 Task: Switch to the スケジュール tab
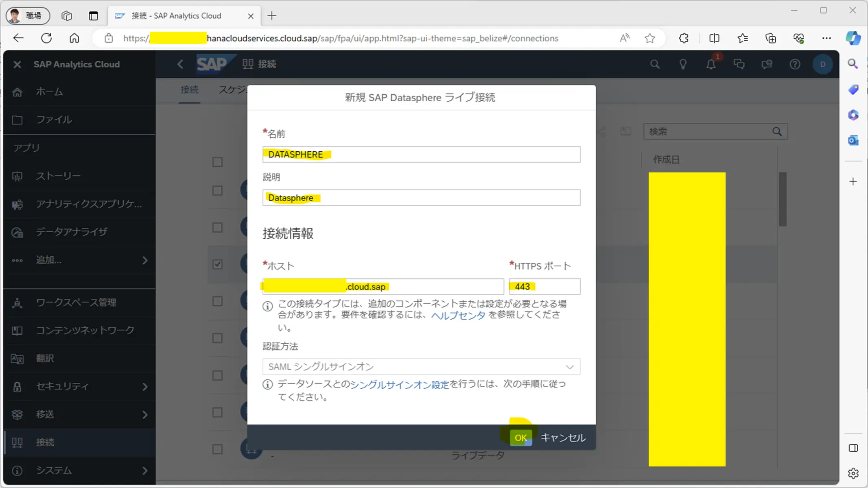233,90
